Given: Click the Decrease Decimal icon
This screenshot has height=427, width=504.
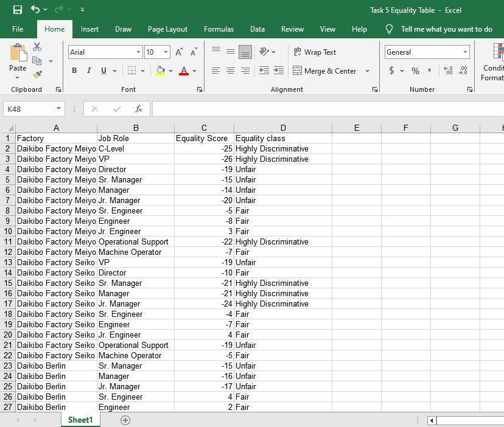Looking at the screenshot, I should click(463, 71).
